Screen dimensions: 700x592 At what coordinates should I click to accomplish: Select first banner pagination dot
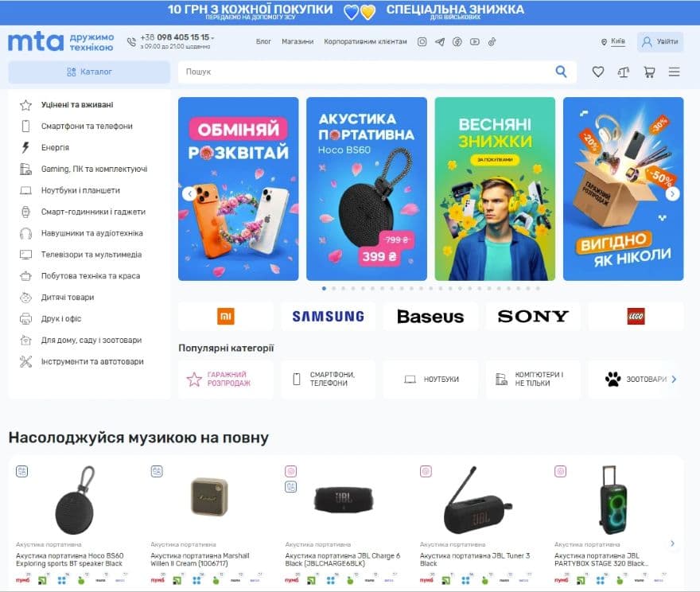coord(324,288)
